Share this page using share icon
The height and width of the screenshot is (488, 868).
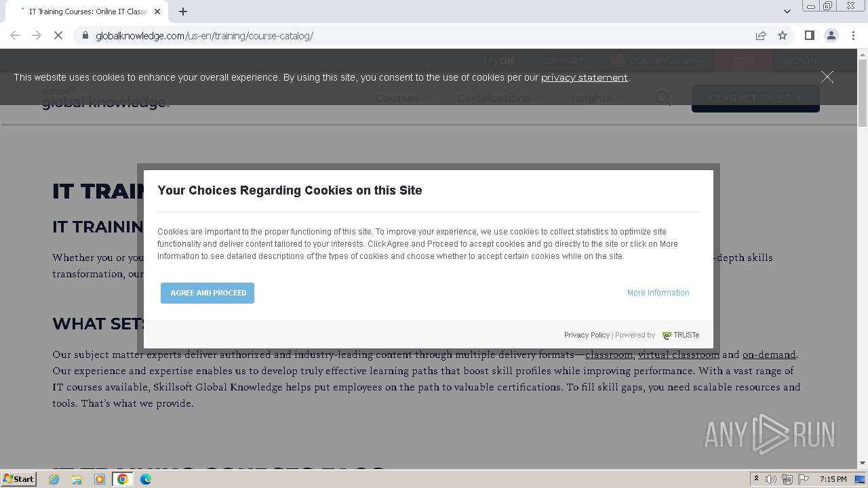pos(761,35)
